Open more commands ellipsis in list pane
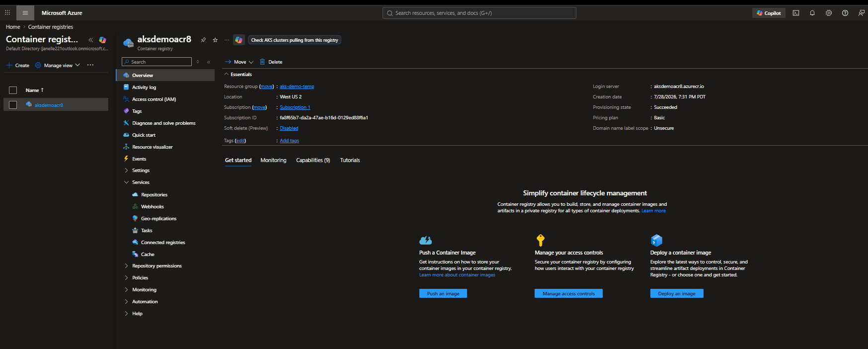 90,65
